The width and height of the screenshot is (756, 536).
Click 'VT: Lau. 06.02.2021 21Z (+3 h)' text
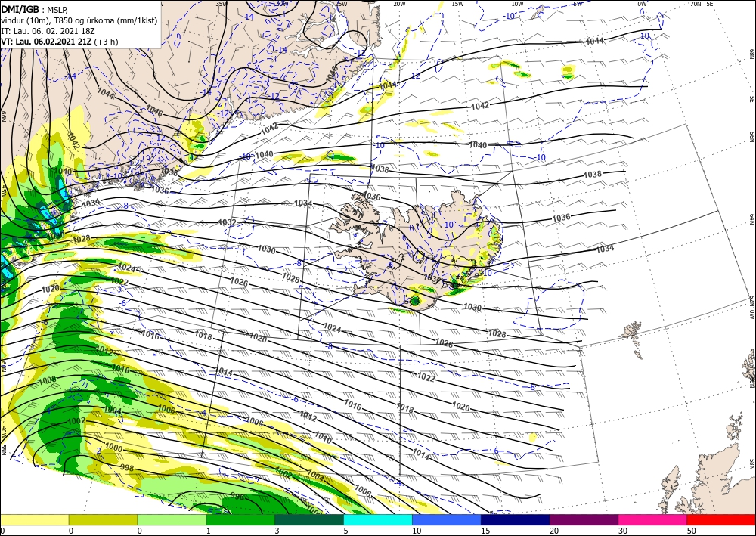59,42
